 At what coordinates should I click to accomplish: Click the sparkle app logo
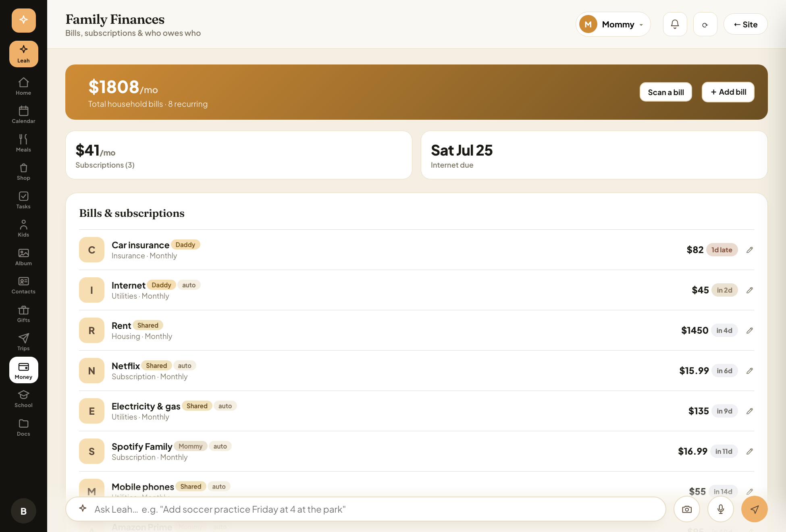(24, 20)
